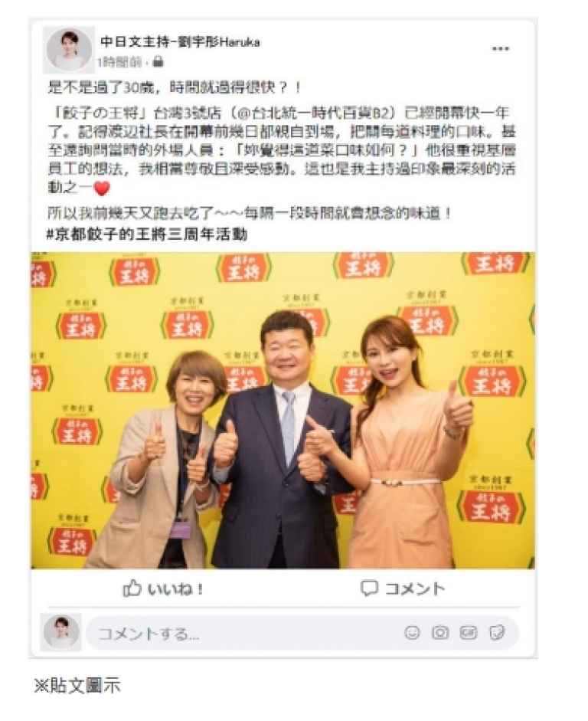Open 劉宇彤Haruka profile name link

180,42
